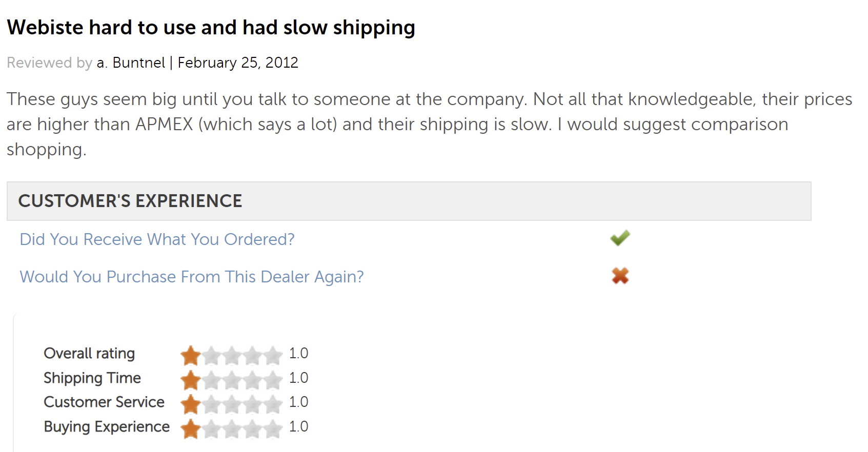868x452 pixels.
Task: Click the orange Overall rating star
Action: click(191, 355)
